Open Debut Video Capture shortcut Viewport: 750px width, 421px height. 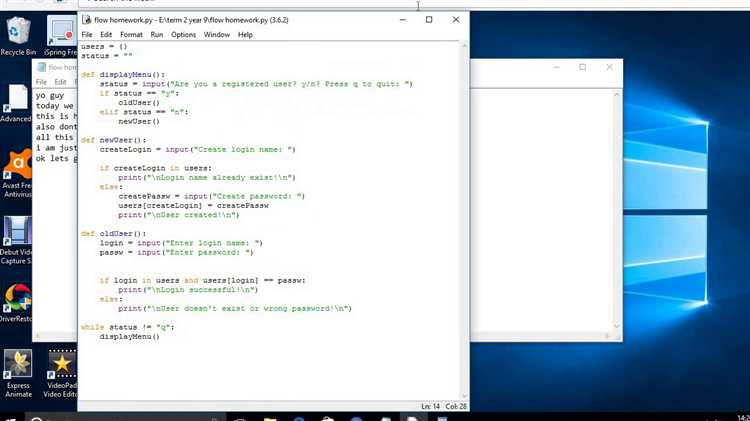(x=17, y=240)
